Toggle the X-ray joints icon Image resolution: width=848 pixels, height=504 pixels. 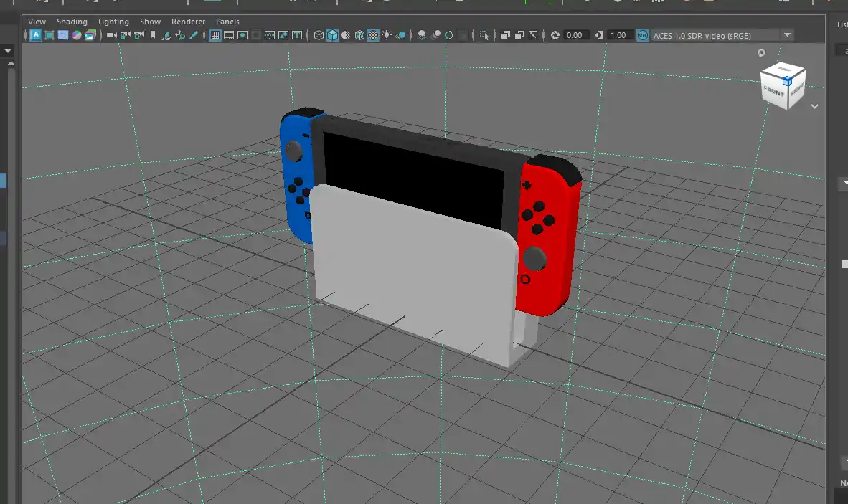(x=533, y=35)
